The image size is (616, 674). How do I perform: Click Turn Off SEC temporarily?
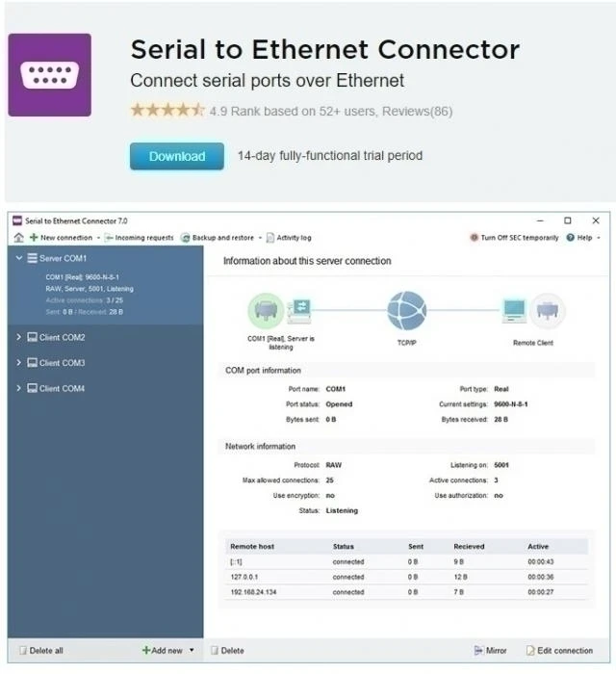click(514, 237)
